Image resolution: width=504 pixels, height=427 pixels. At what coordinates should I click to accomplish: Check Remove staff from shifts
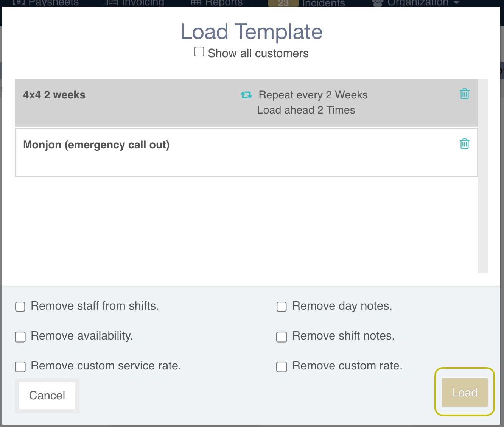coord(20,306)
